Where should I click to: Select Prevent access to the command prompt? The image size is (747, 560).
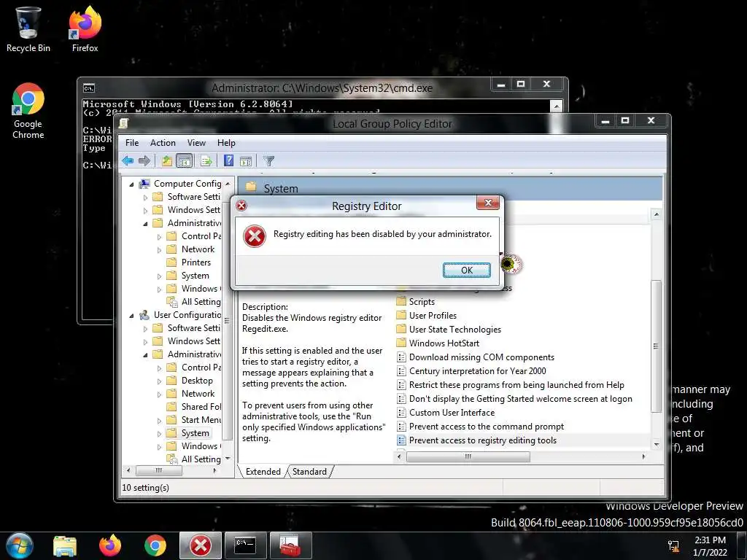pyautogui.click(x=487, y=426)
